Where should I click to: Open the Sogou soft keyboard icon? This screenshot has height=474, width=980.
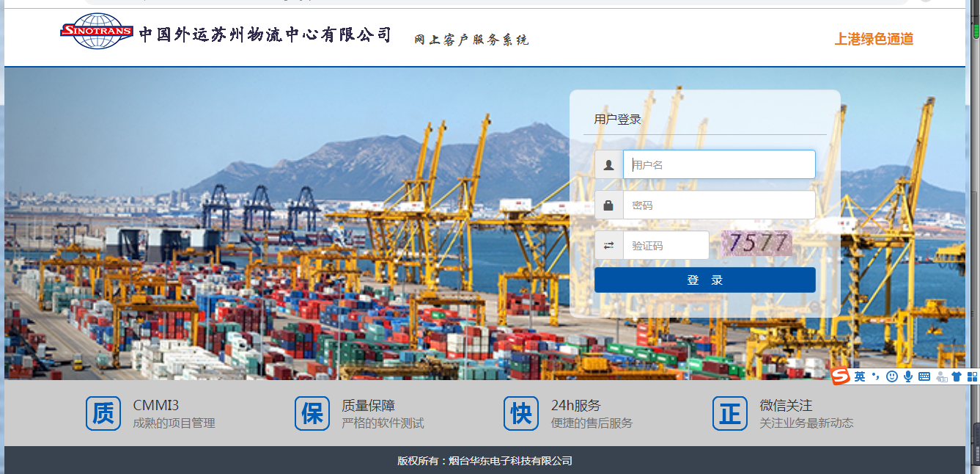924,376
